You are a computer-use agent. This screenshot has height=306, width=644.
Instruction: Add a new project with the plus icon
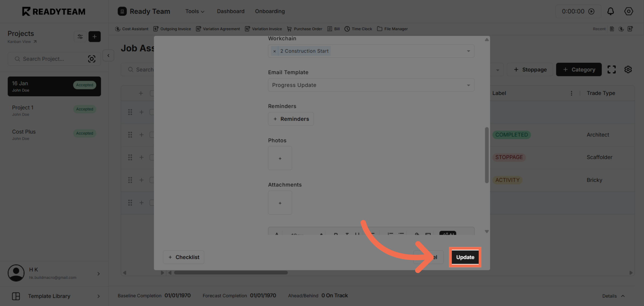pyautogui.click(x=94, y=37)
